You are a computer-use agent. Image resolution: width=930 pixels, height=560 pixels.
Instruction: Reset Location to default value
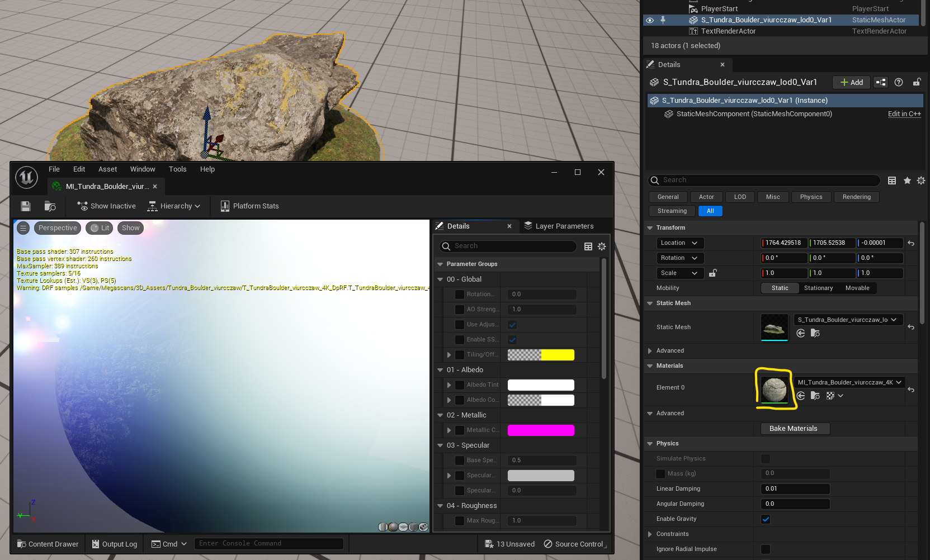pos(911,243)
